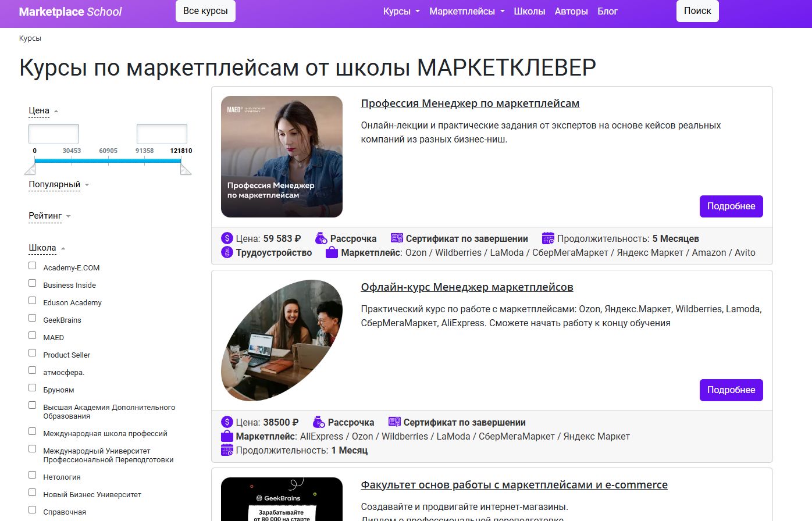The width and height of the screenshot is (812, 521).
Task: Open the Авторы navigation item
Action: [x=571, y=12]
